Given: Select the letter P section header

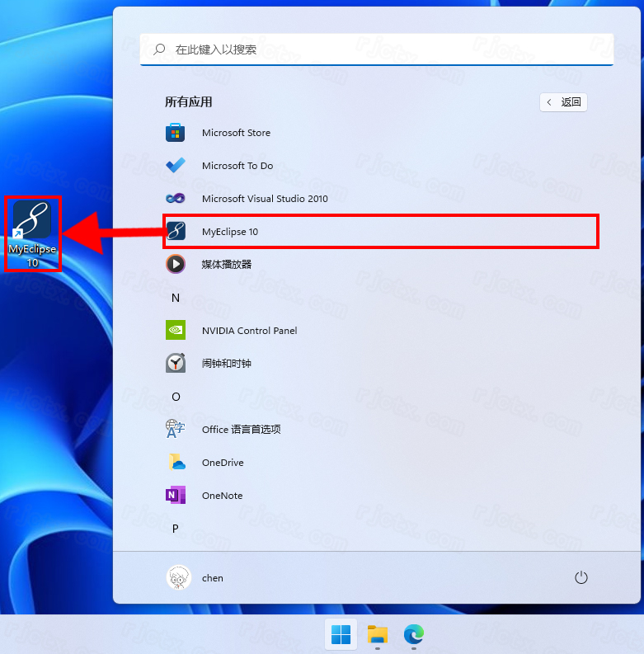Looking at the screenshot, I should tap(176, 529).
